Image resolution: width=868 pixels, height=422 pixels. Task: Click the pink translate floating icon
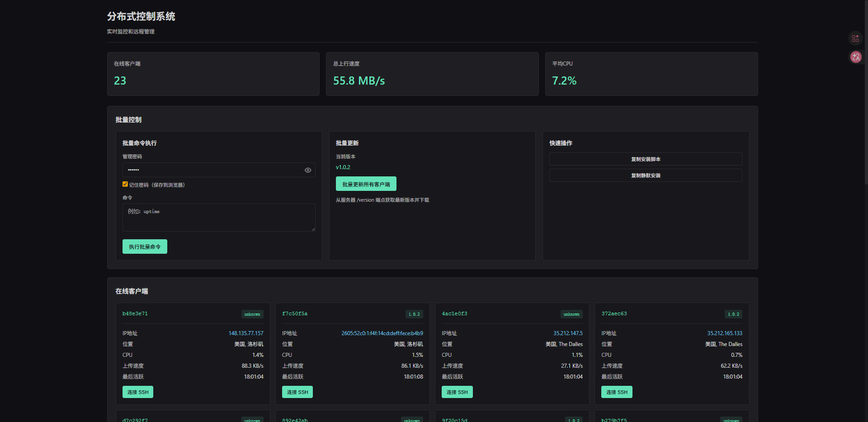click(855, 57)
